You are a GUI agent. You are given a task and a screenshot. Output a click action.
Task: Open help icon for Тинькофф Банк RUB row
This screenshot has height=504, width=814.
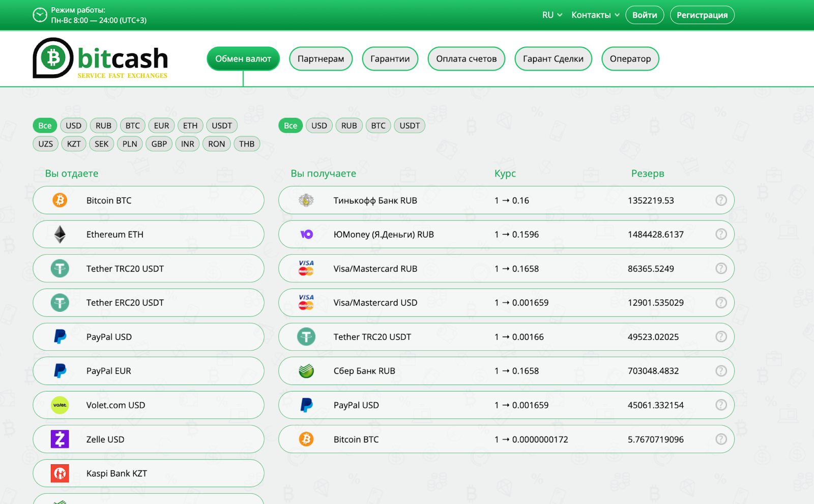tap(721, 200)
